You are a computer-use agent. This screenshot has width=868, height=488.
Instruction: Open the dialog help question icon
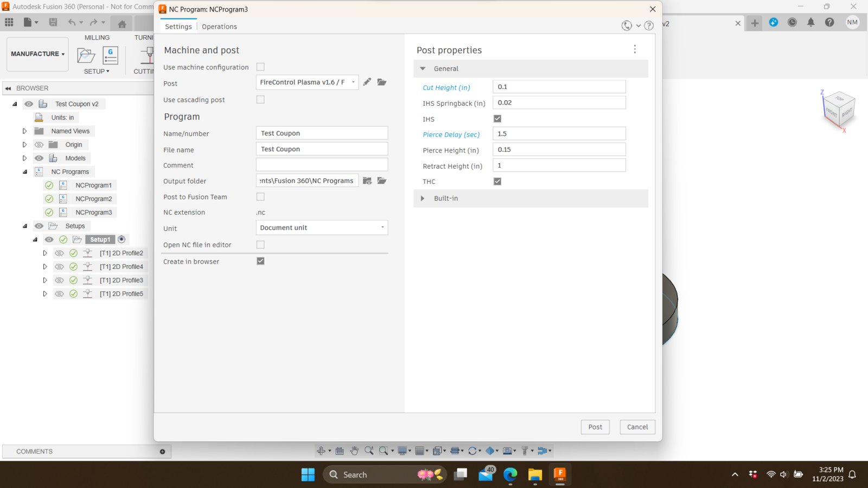(x=649, y=25)
